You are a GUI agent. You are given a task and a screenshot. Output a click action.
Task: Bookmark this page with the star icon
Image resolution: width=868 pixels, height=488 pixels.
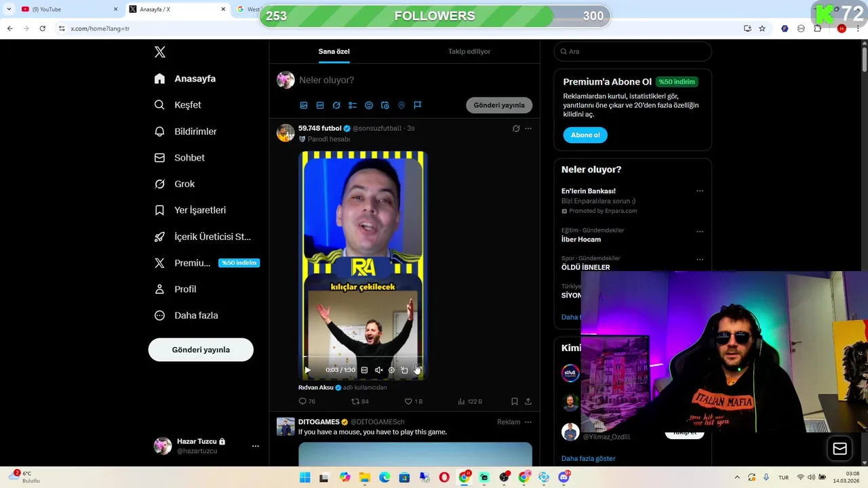coord(762,28)
